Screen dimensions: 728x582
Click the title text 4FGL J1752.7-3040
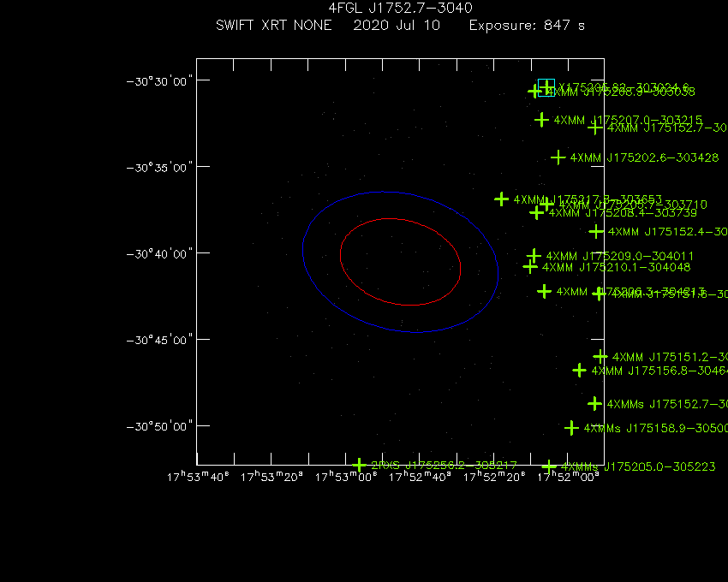pyautogui.click(x=400, y=8)
